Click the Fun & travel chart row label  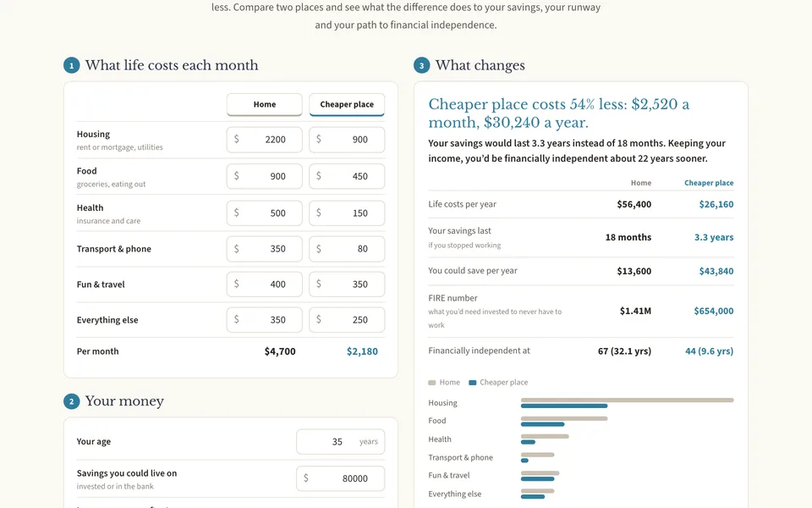coord(449,475)
